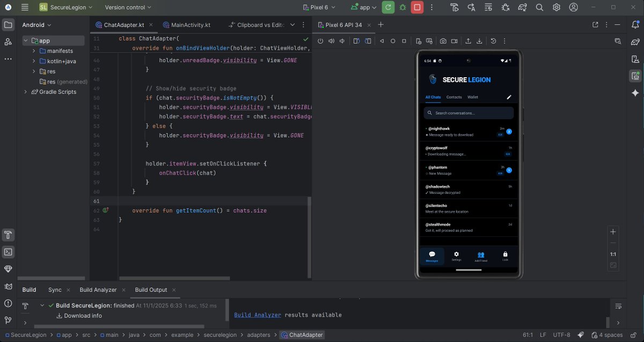Open the Build hammer tool window
644x342 pixels.
[8, 235]
